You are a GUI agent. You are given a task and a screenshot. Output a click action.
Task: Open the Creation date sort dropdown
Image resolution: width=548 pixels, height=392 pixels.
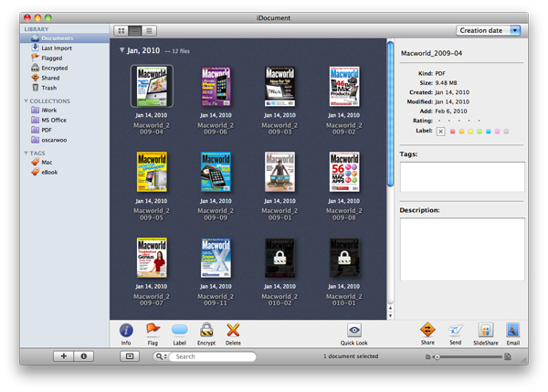coord(489,30)
